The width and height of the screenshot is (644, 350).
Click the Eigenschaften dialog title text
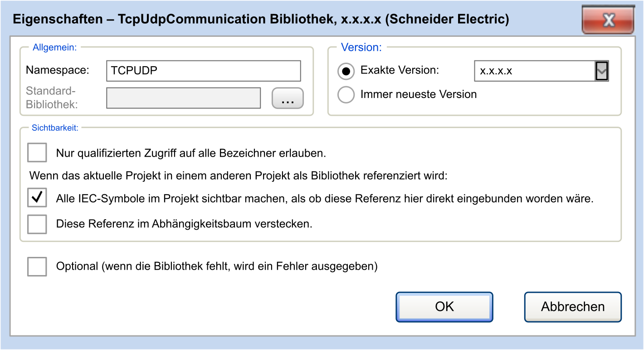tap(261, 20)
